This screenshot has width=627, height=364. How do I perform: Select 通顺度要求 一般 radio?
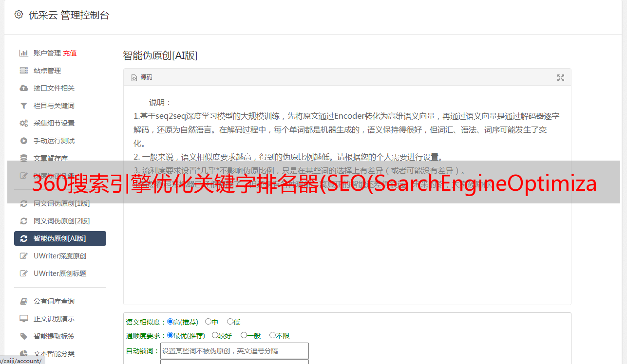tap(244, 335)
